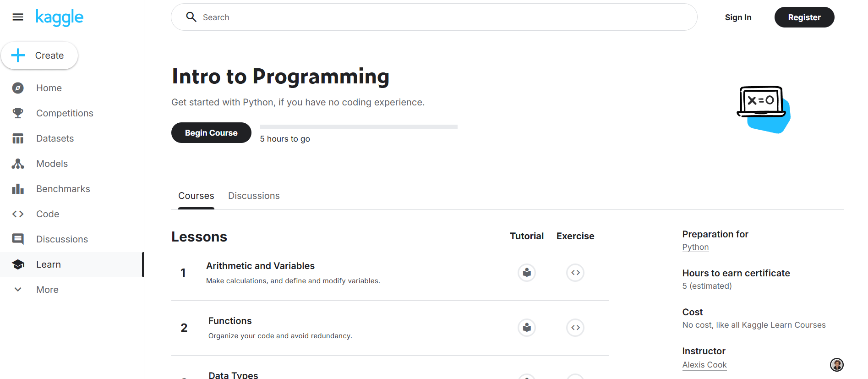Open the Data Types lesson
Image resolution: width=868 pixels, height=379 pixels.
[x=233, y=375]
